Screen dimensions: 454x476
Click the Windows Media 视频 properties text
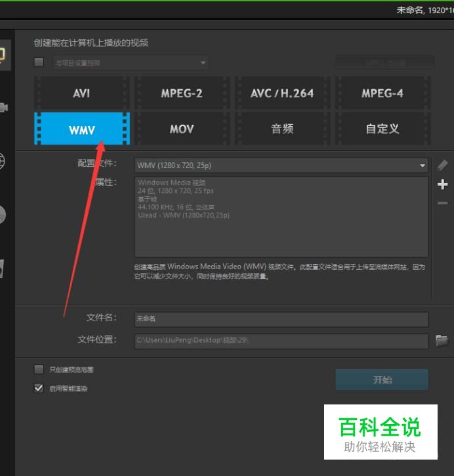171,183
